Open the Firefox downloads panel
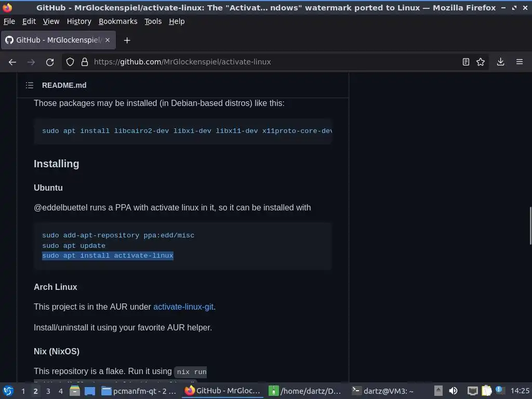Image resolution: width=532 pixels, height=399 pixels. [500, 62]
